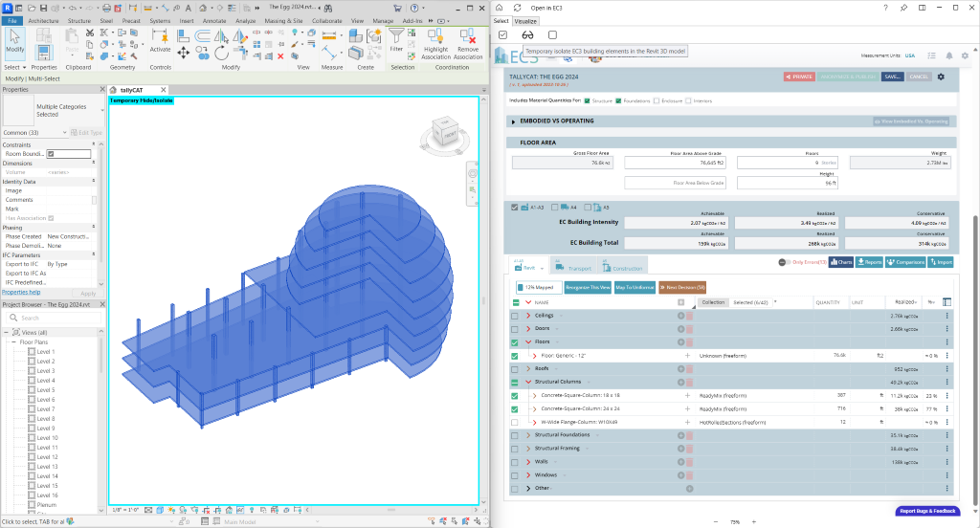Image resolution: width=980 pixels, height=528 pixels.
Task: Open project settings gear next to Cancel
Action: pos(941,77)
